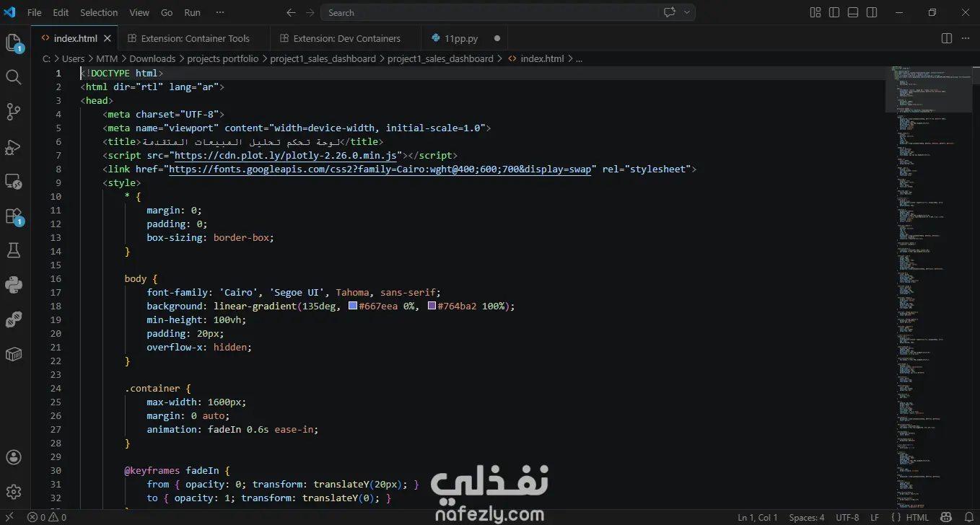Open the Explorer view in activity bar
980x525 pixels.
(x=14, y=43)
